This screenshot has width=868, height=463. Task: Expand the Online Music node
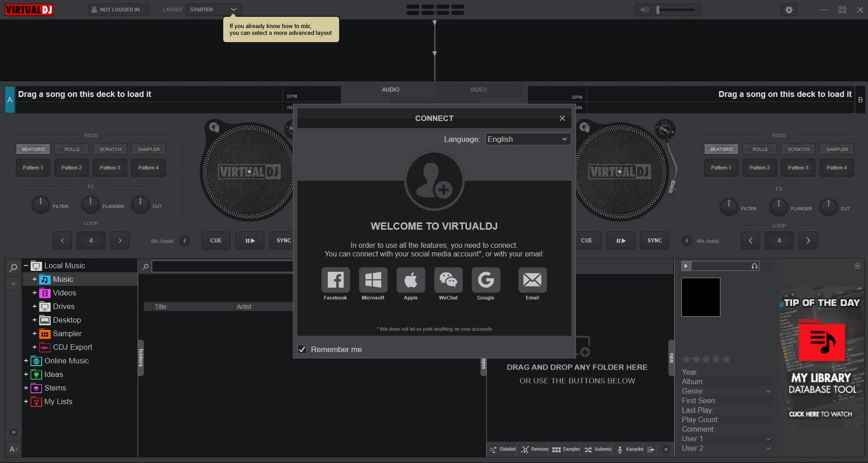tap(26, 361)
